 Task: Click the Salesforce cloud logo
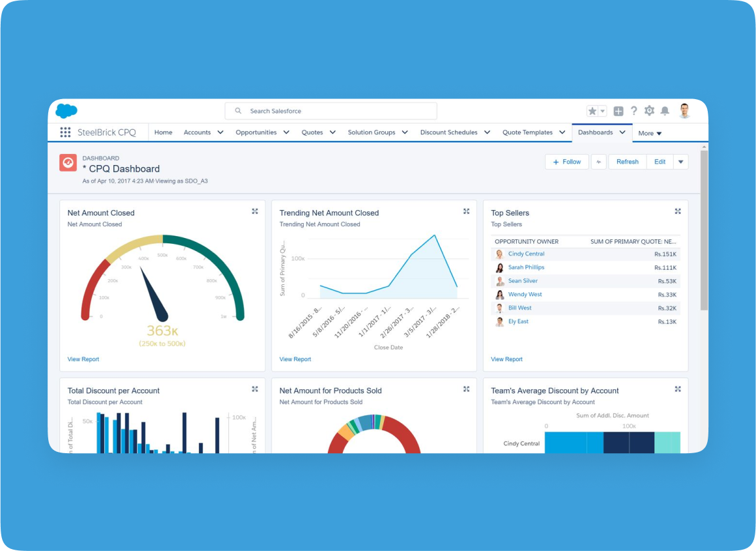[66, 111]
